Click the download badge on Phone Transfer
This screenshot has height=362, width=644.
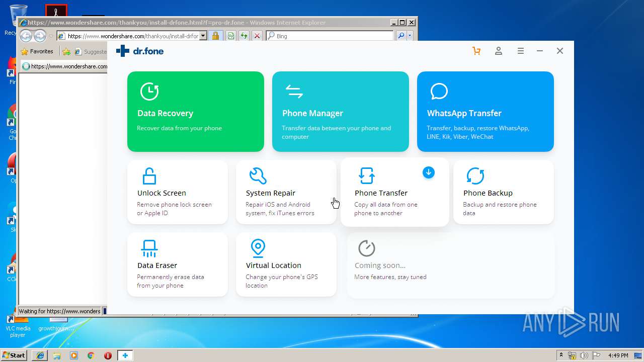coord(429,172)
